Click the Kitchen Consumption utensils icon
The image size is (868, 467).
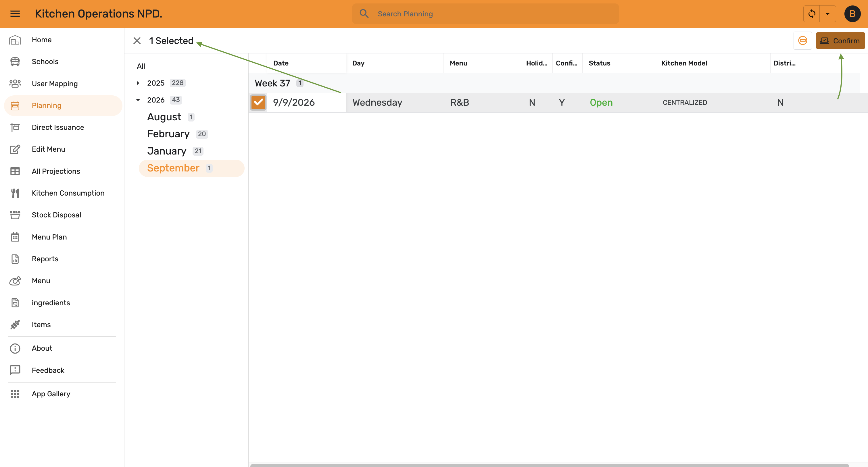15,193
